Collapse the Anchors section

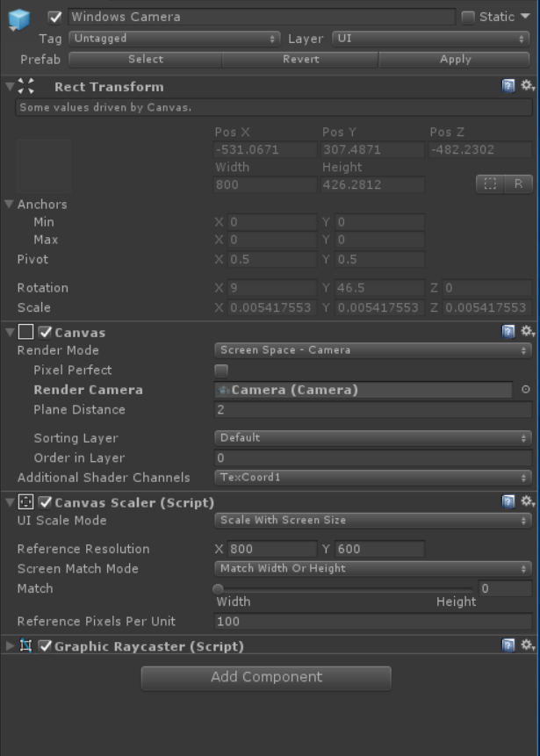(x=7, y=205)
